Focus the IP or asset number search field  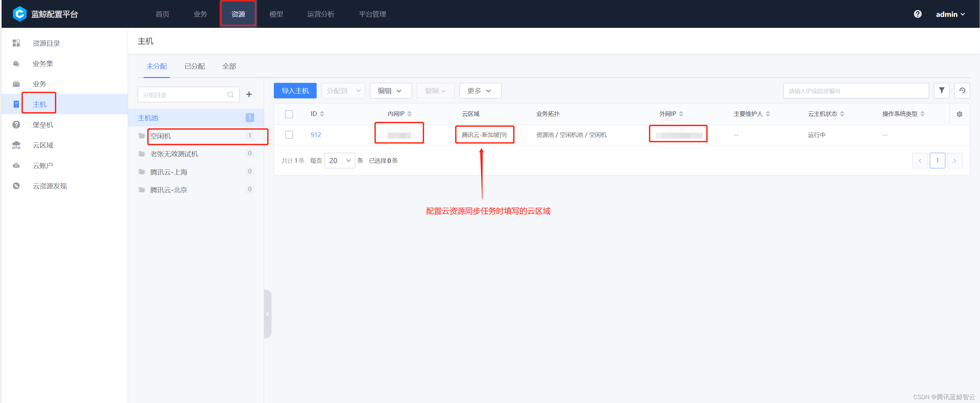(856, 90)
